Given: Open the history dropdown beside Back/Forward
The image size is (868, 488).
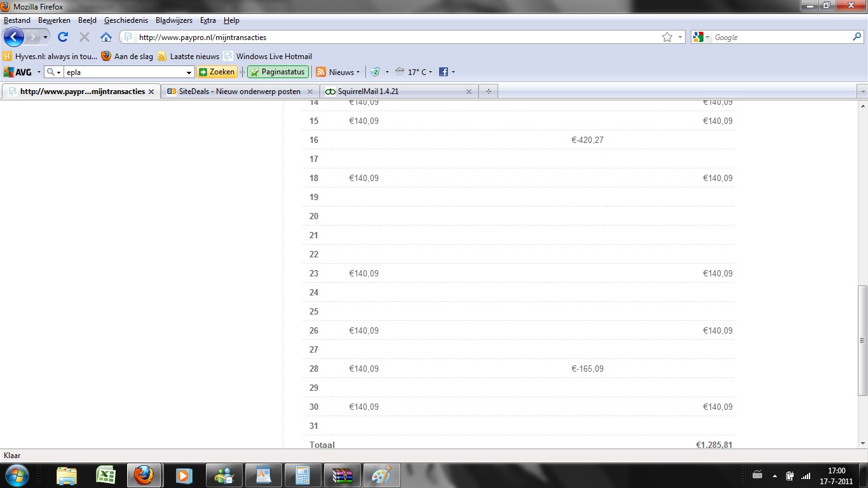Looking at the screenshot, I should (x=45, y=37).
